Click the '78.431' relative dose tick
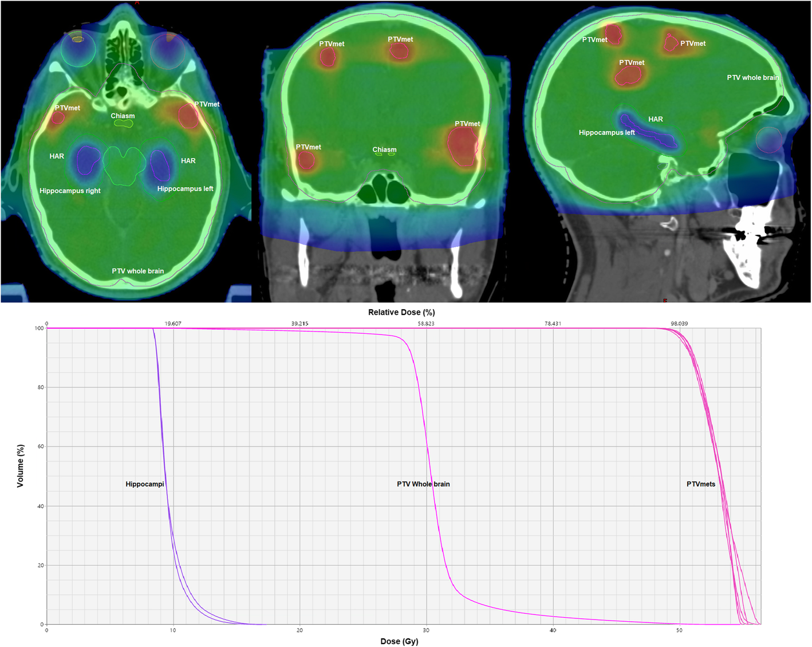Screen dimensions: 812x647 point(553,323)
